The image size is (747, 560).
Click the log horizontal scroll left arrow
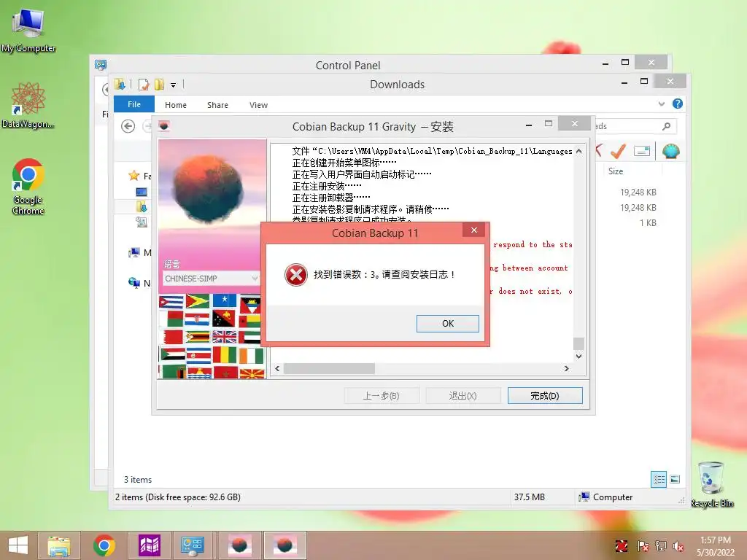pos(277,368)
